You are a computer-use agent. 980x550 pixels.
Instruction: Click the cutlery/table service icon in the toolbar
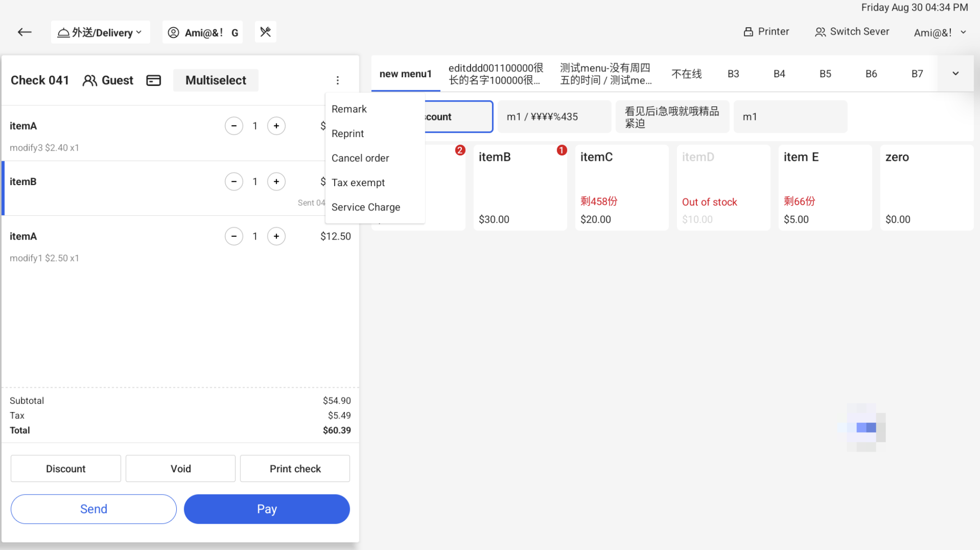(265, 32)
